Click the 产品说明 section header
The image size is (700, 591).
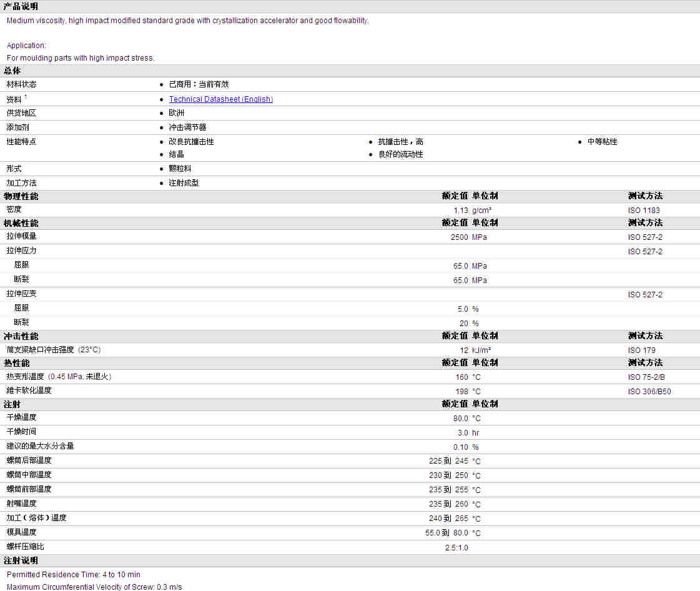pyautogui.click(x=21, y=6)
